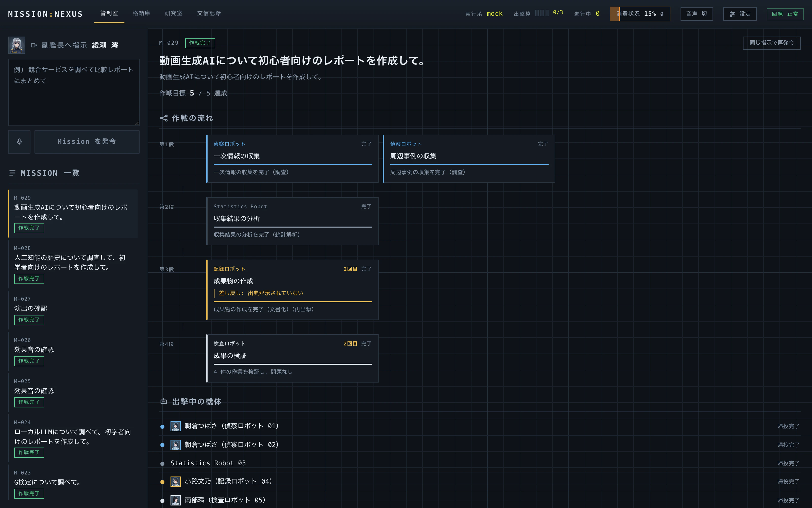Click the MISSION:NEXUS logo
Viewport: 812px width, 508px height.
(x=46, y=14)
